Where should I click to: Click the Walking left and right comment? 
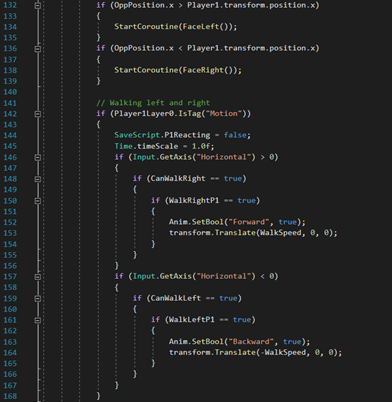pos(153,103)
